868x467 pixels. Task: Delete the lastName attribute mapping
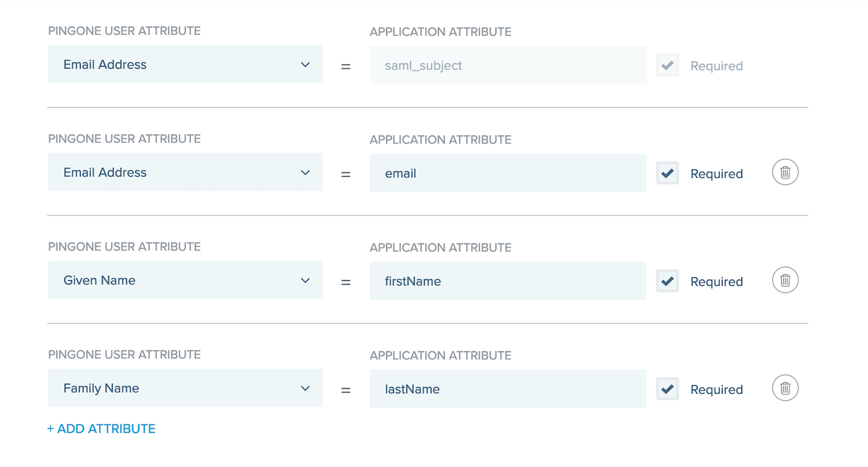click(785, 388)
